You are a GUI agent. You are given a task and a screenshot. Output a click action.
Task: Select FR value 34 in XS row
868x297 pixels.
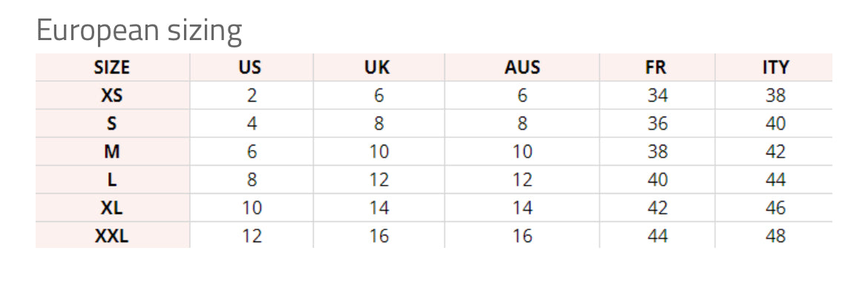click(x=657, y=96)
